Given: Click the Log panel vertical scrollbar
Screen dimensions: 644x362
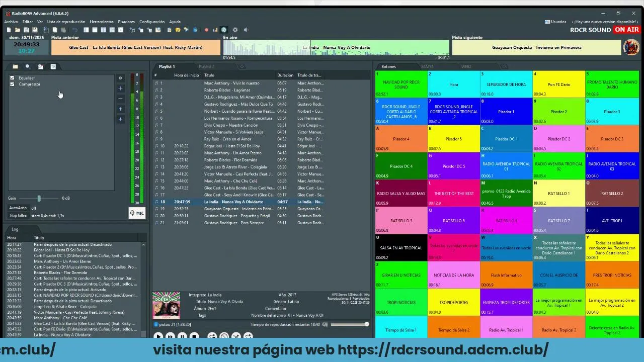Looking at the screenshot, I should [x=143, y=289].
